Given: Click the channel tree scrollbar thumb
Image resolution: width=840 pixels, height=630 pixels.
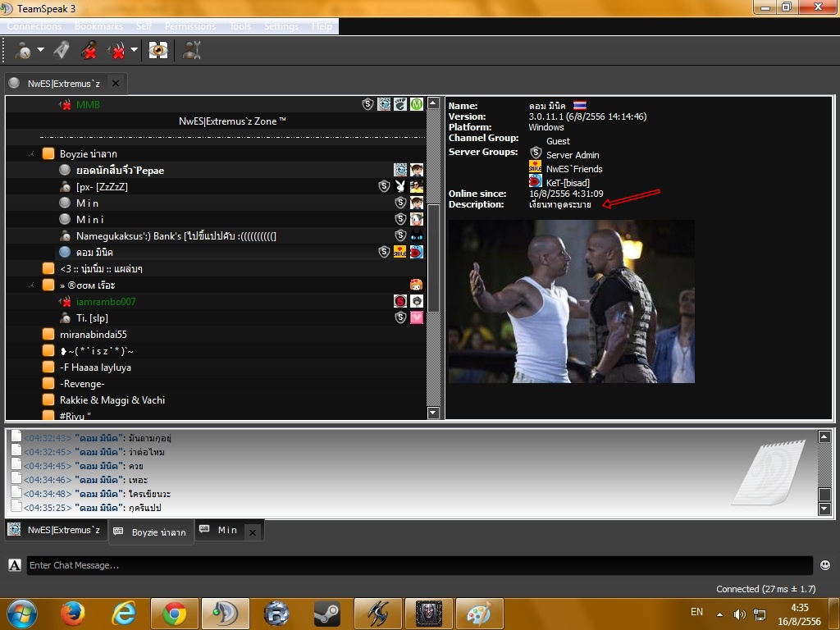Looking at the screenshot, I should pyautogui.click(x=433, y=258).
